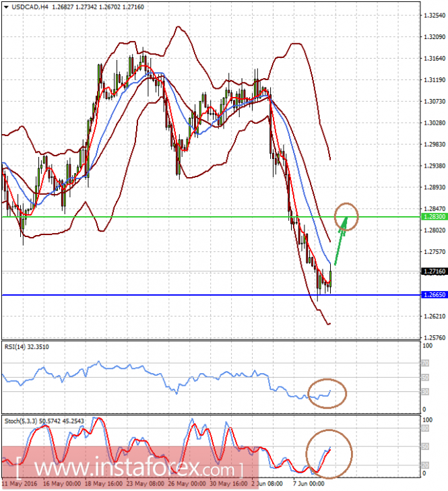Click the blue 1.26650 price label
This screenshot has height=491, width=448.
click(435, 294)
